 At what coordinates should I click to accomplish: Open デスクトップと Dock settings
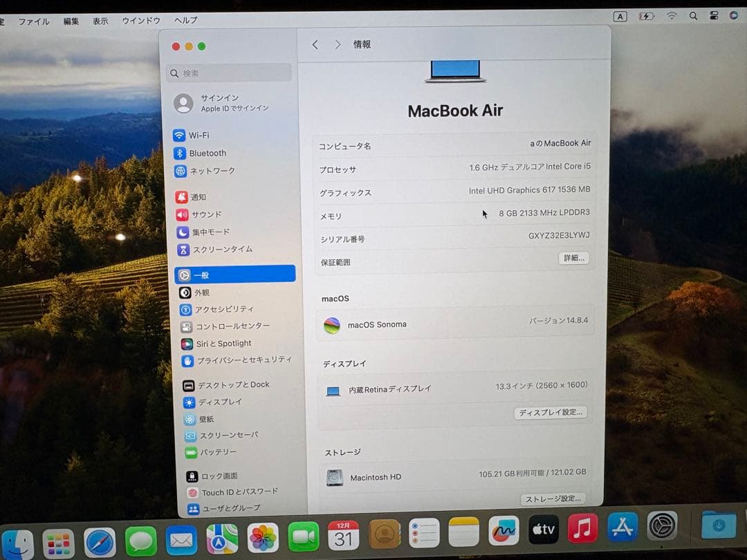point(226,385)
